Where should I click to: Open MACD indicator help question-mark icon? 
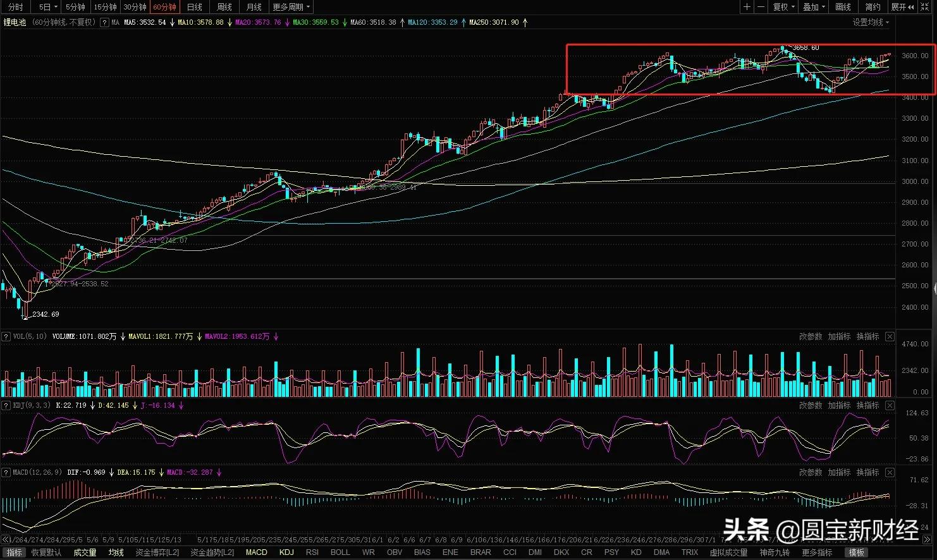click(6, 472)
